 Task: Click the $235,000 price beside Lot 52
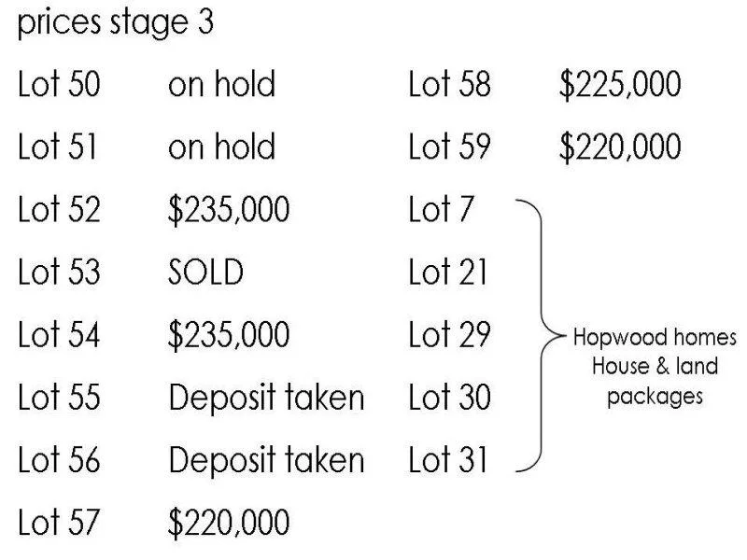click(229, 210)
